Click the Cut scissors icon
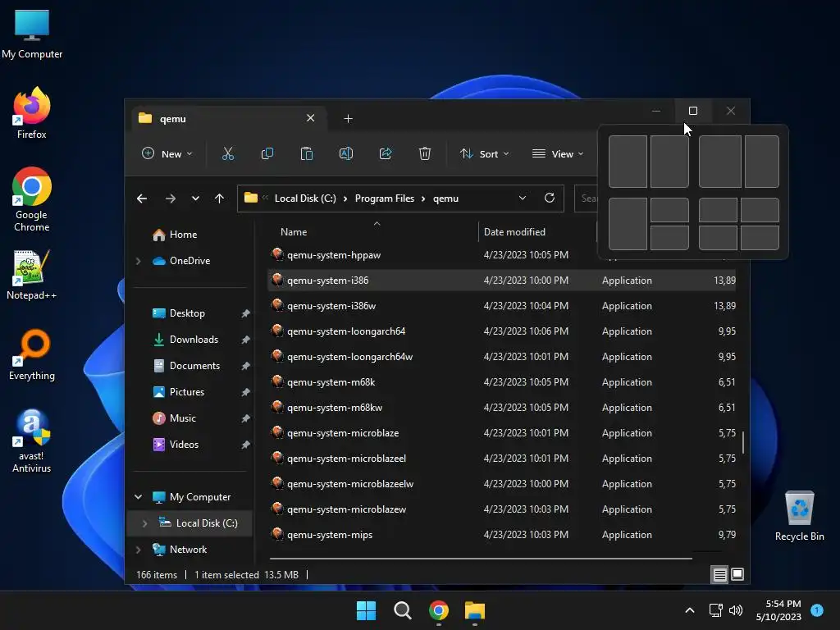The image size is (840, 630). click(x=228, y=153)
